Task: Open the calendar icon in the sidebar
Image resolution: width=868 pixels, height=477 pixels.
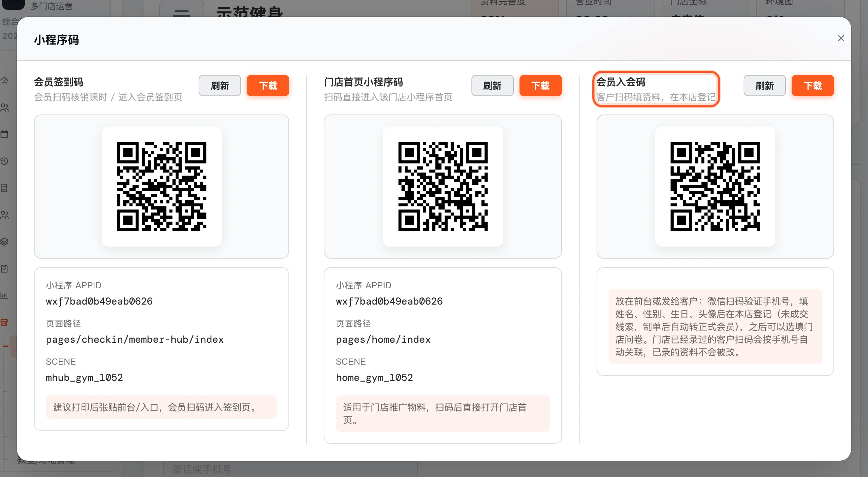Action: pyautogui.click(x=4, y=134)
